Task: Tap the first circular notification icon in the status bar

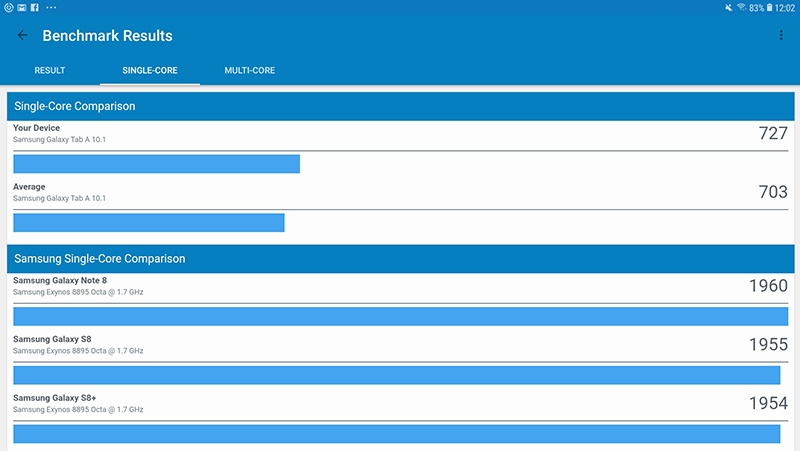Action: coord(9,7)
